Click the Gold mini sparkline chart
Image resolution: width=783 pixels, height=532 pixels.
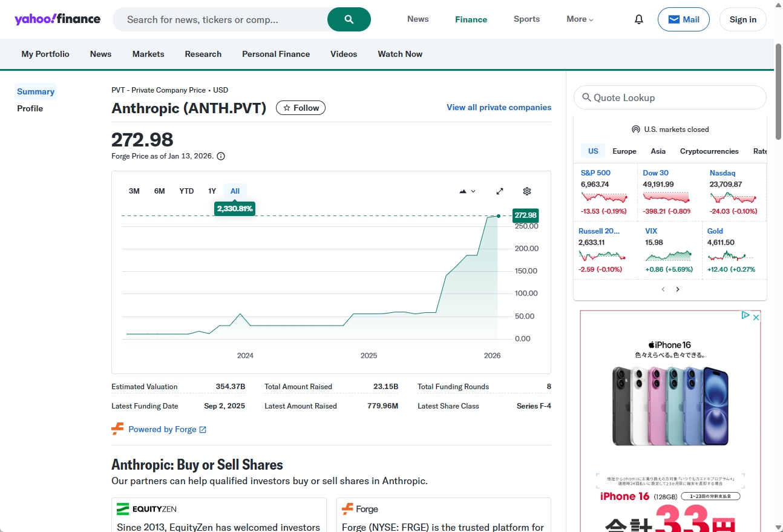pyautogui.click(x=731, y=255)
